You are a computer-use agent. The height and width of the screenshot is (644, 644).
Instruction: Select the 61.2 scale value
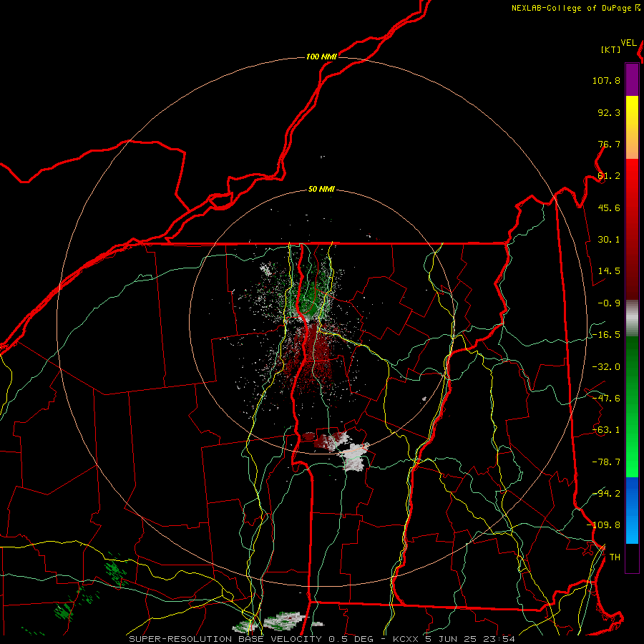point(609,176)
